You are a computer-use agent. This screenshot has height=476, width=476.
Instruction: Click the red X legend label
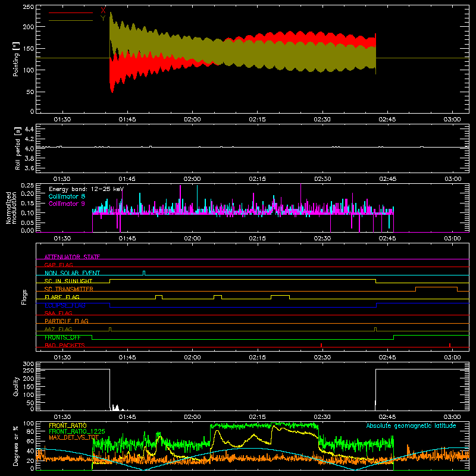tap(103, 10)
